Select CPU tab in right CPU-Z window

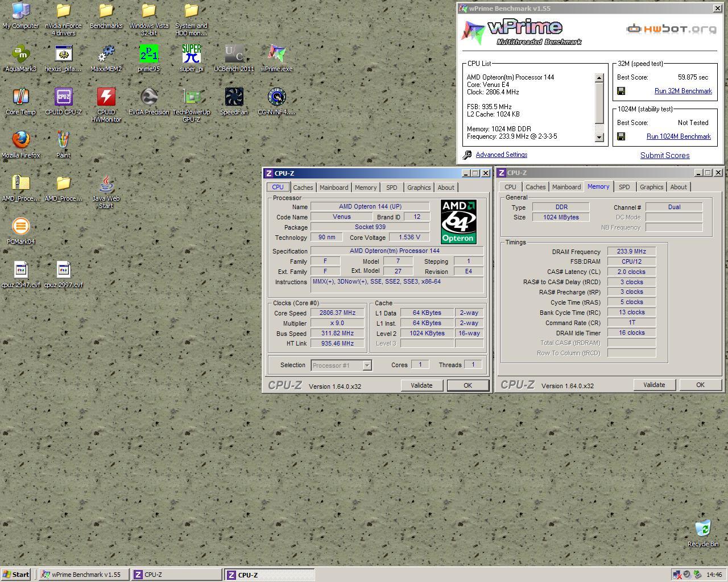[510, 187]
